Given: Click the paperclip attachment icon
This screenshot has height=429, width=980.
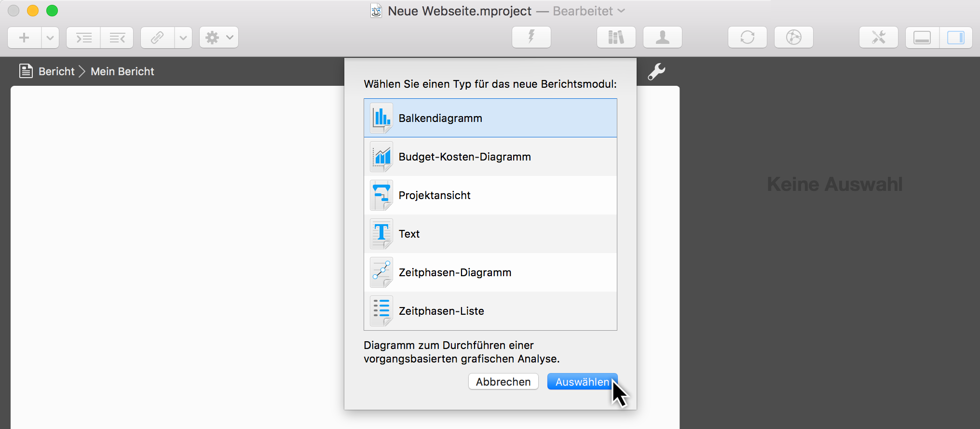Looking at the screenshot, I should [157, 38].
